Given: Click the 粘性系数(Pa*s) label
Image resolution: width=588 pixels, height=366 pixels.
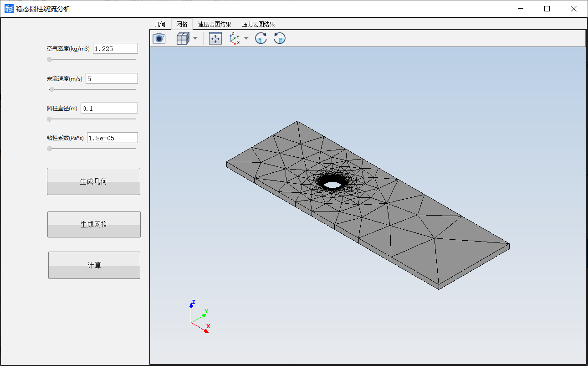Looking at the screenshot, I should click(x=65, y=138).
